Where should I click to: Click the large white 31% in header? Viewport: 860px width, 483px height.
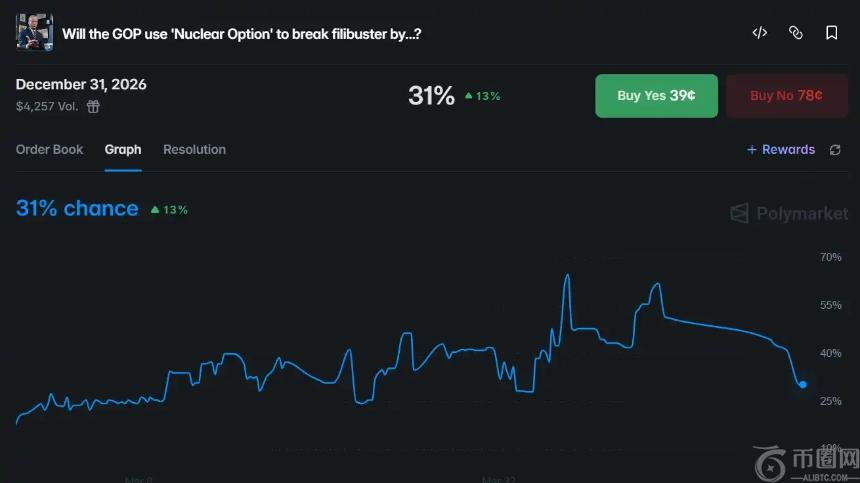coord(431,95)
